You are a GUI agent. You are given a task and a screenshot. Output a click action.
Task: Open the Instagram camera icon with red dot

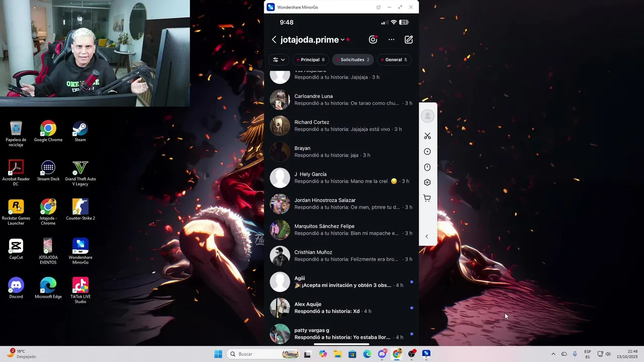(x=373, y=40)
